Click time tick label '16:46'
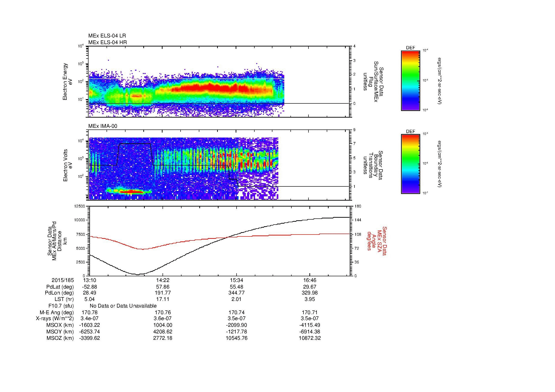This screenshot has height=392, width=555. click(310, 280)
